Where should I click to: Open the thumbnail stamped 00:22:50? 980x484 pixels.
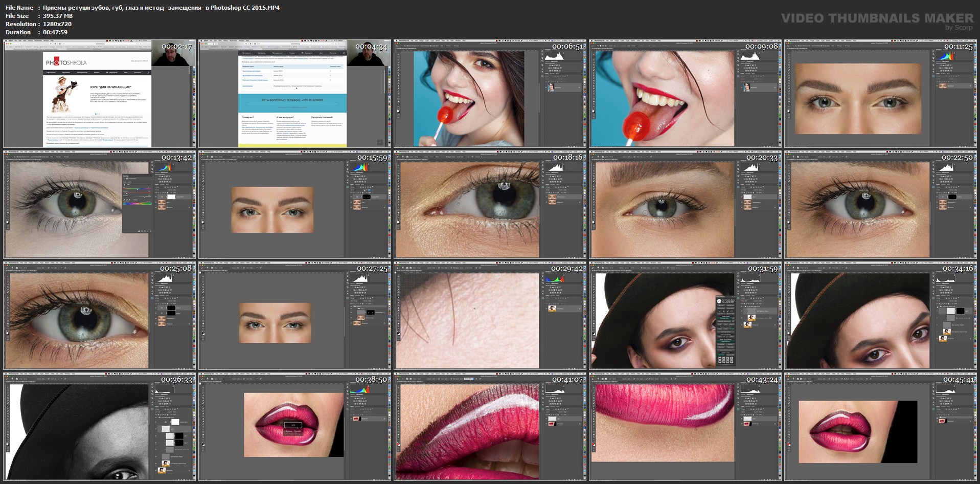[x=880, y=205]
